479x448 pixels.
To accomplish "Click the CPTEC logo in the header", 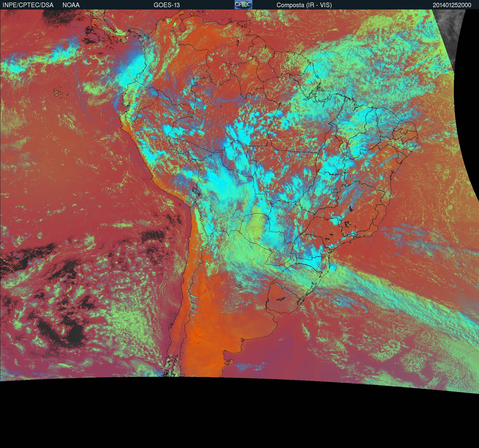I will (x=243, y=5).
